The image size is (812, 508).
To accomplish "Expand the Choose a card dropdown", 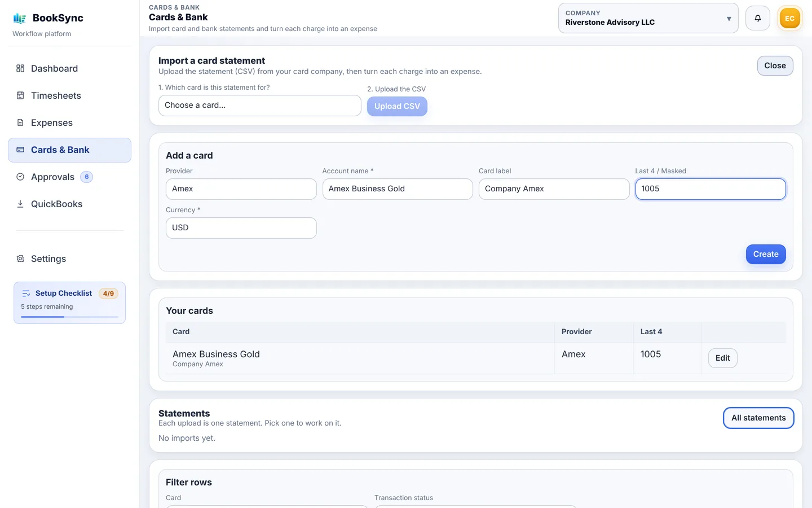I will click(260, 106).
